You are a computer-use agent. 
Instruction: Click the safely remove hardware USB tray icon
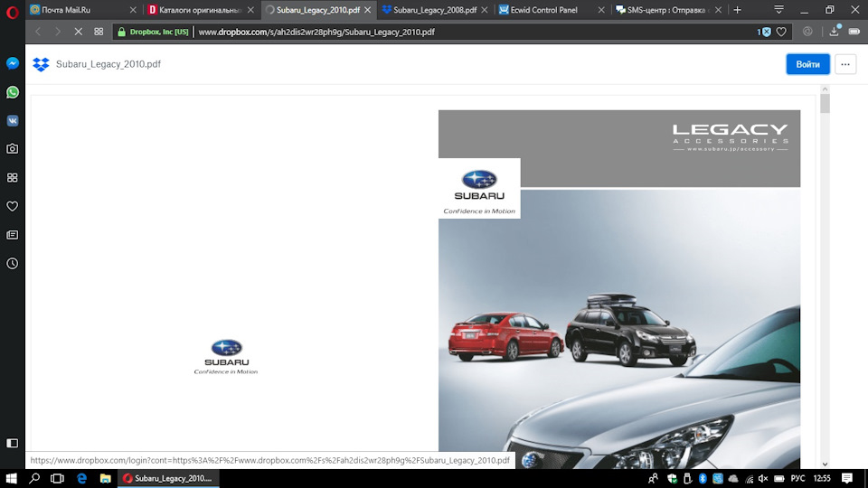pyautogui.click(x=687, y=479)
